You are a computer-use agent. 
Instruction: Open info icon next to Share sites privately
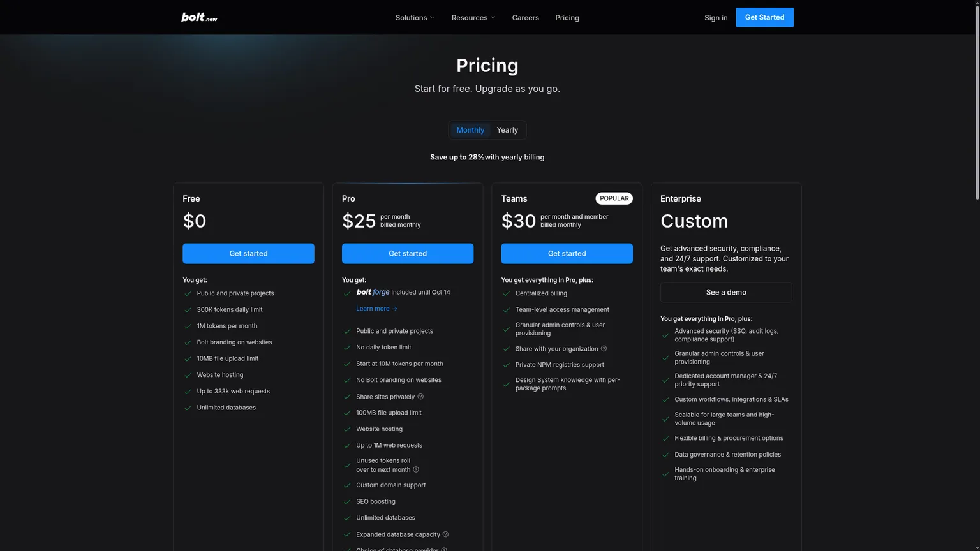pos(420,397)
